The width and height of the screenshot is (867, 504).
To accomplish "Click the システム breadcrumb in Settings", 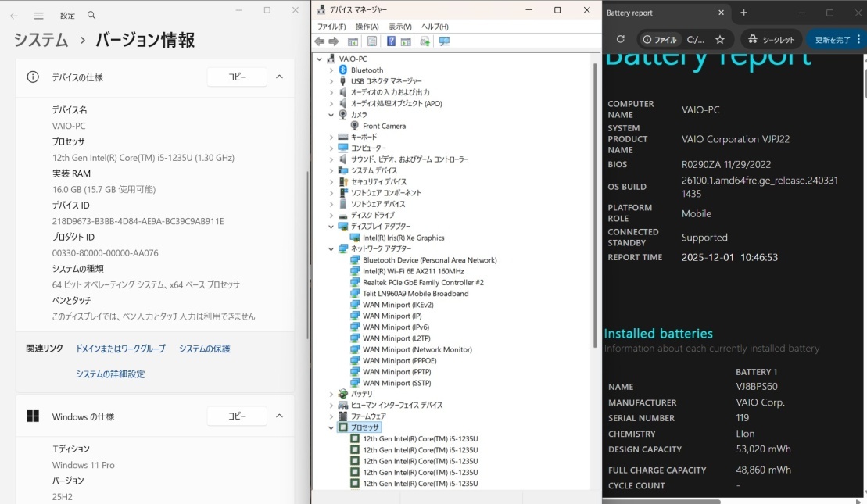I will click(41, 40).
